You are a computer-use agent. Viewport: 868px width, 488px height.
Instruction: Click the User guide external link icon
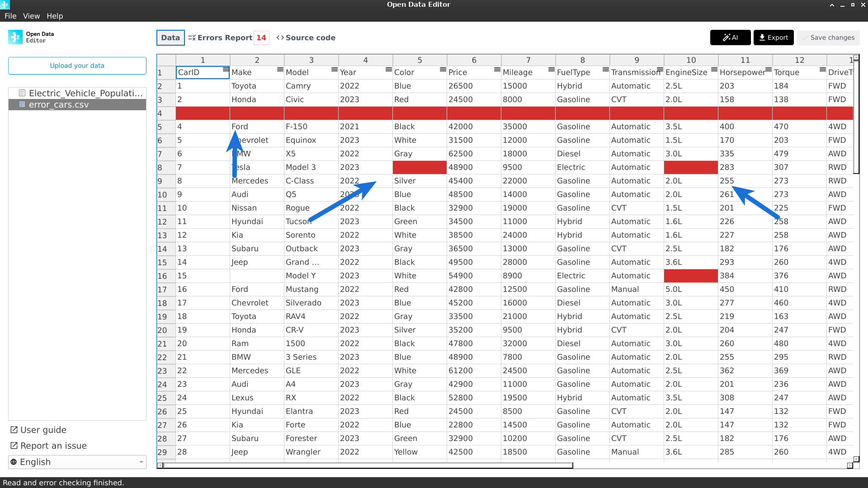[x=14, y=430]
